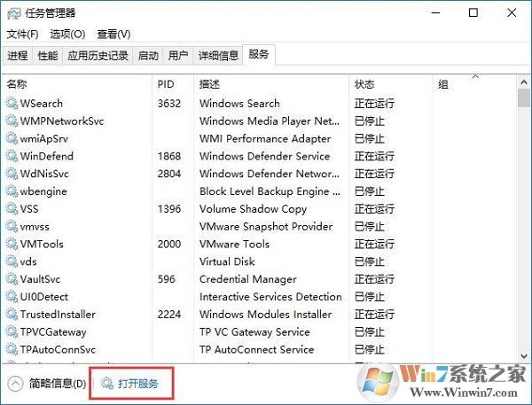Select the wbengine service name
This screenshot has width=532, height=405.
point(43,191)
